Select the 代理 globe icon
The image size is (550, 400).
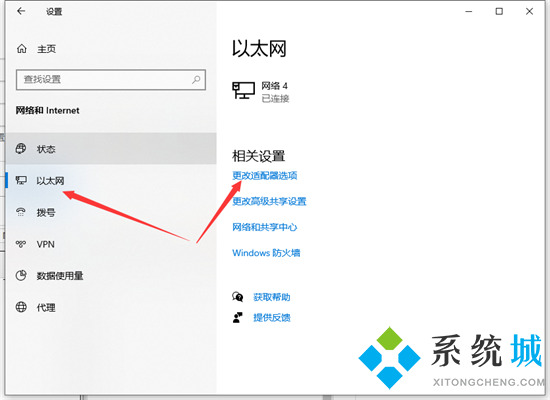click(21, 307)
